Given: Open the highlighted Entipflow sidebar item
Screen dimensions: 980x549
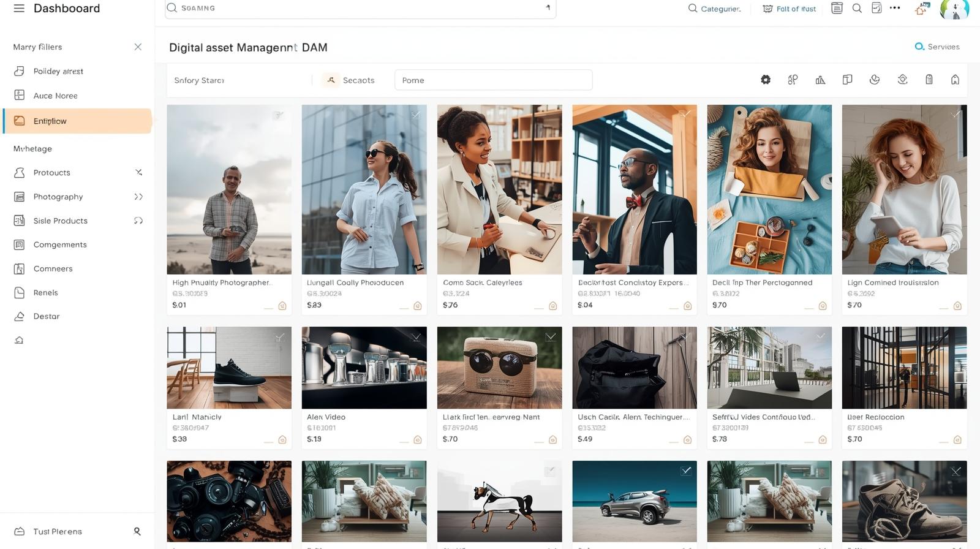Looking at the screenshot, I should pyautogui.click(x=77, y=121).
